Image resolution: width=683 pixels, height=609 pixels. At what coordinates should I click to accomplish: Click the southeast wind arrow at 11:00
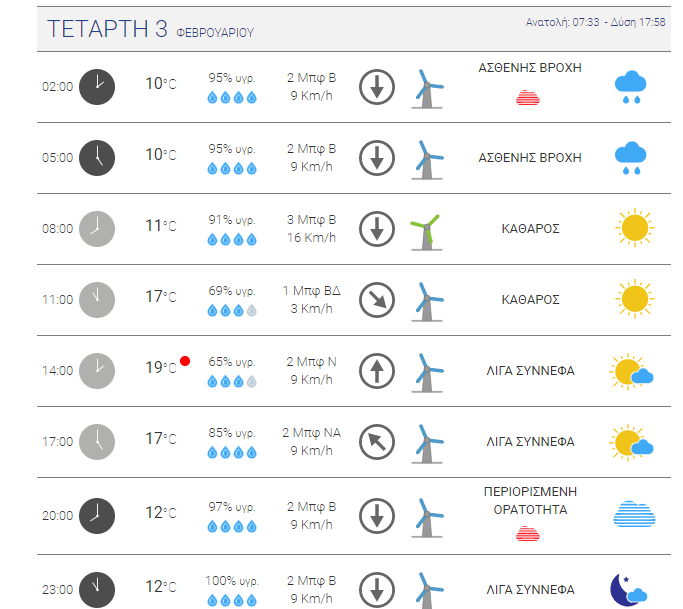click(377, 300)
